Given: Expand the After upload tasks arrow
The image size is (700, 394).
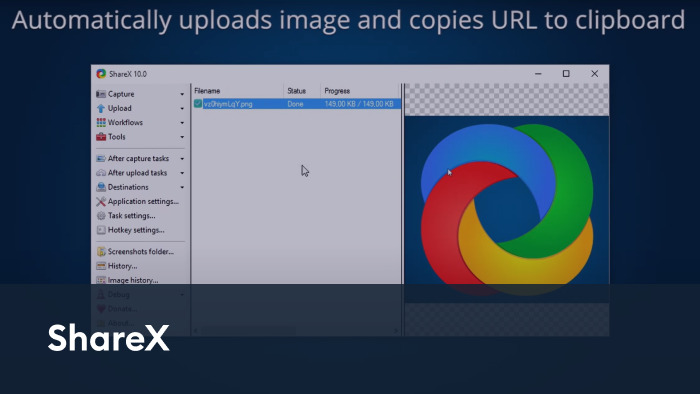Looking at the screenshot, I should pos(182,173).
